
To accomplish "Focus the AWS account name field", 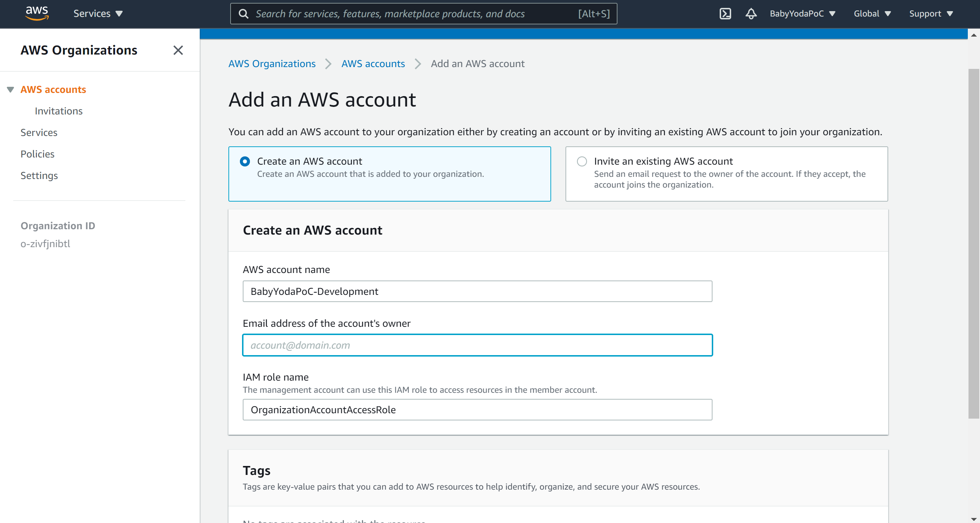I will pos(477,291).
